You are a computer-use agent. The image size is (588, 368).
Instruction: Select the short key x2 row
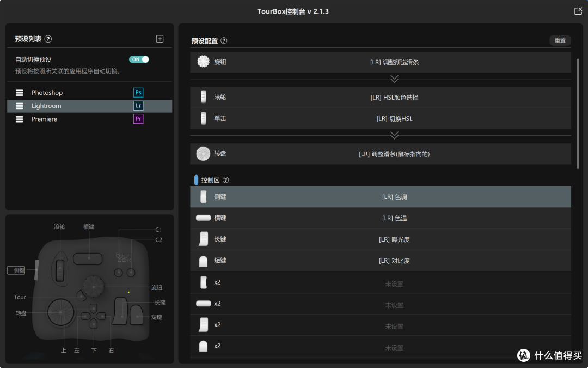point(381,346)
